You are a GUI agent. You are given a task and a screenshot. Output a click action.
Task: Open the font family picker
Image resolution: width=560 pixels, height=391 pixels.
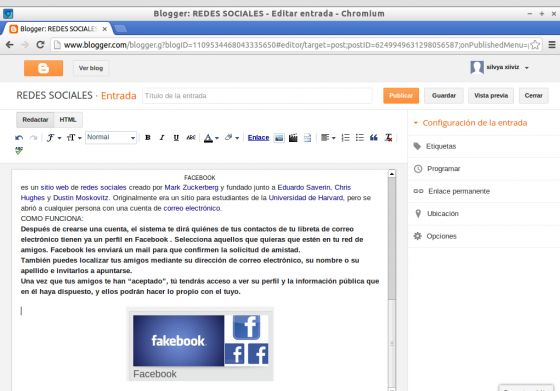point(54,138)
